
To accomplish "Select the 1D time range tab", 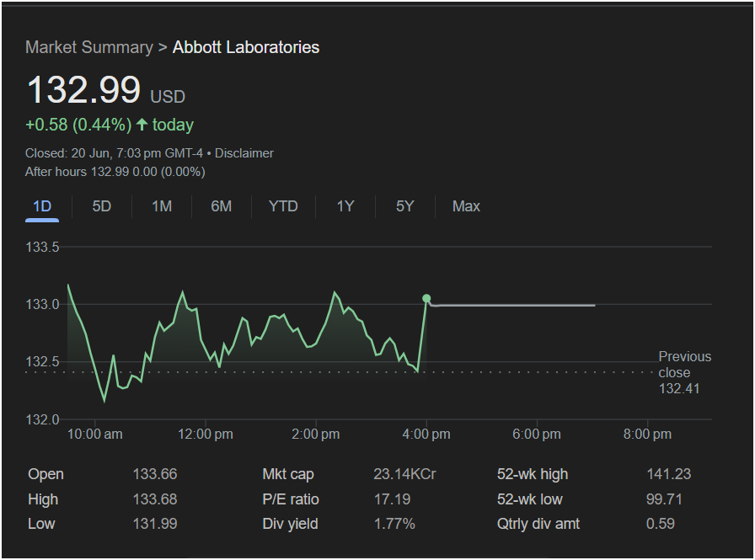I will (42, 206).
